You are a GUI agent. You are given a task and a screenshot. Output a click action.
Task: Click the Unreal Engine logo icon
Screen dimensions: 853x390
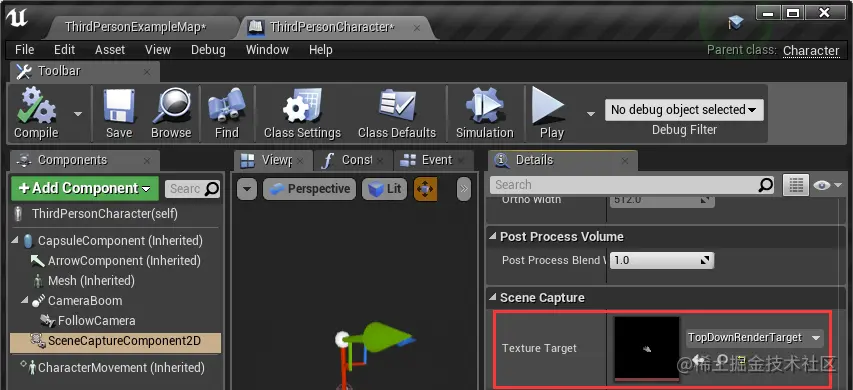[17, 18]
